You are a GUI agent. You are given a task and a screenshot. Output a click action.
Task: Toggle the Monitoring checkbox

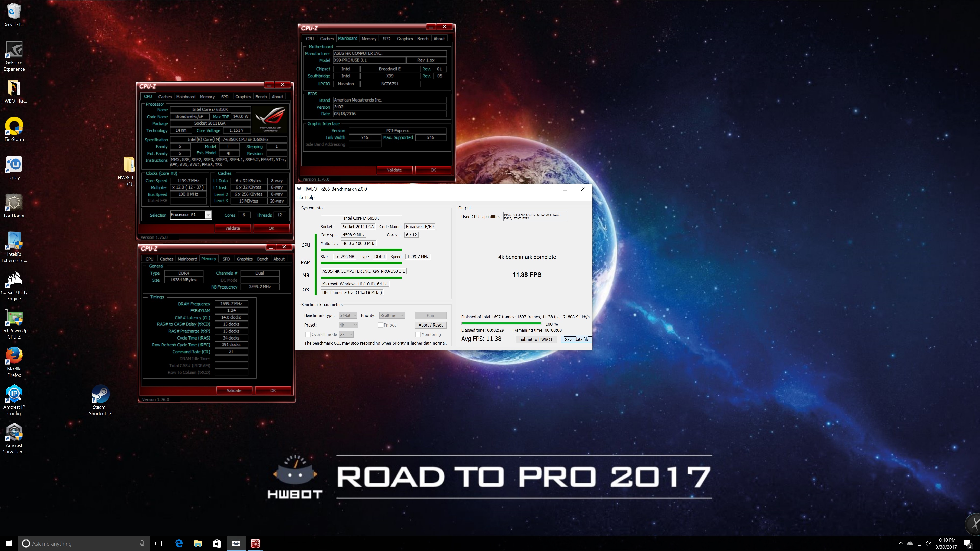[418, 335]
